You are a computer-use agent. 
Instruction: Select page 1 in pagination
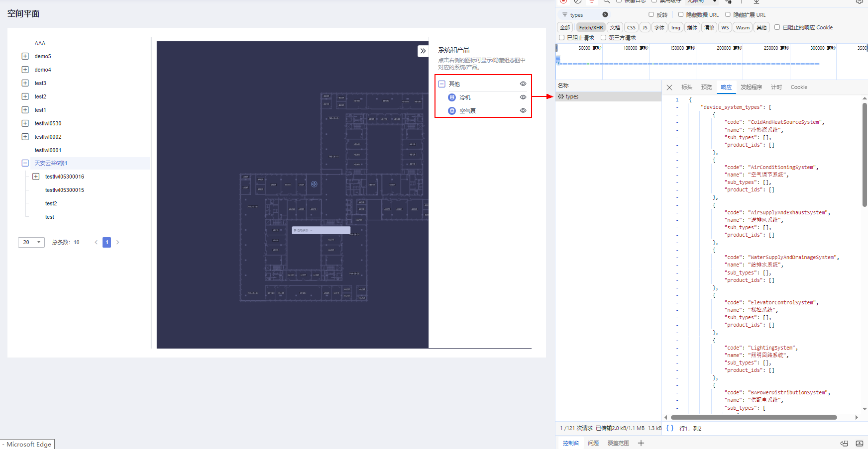coord(107,242)
